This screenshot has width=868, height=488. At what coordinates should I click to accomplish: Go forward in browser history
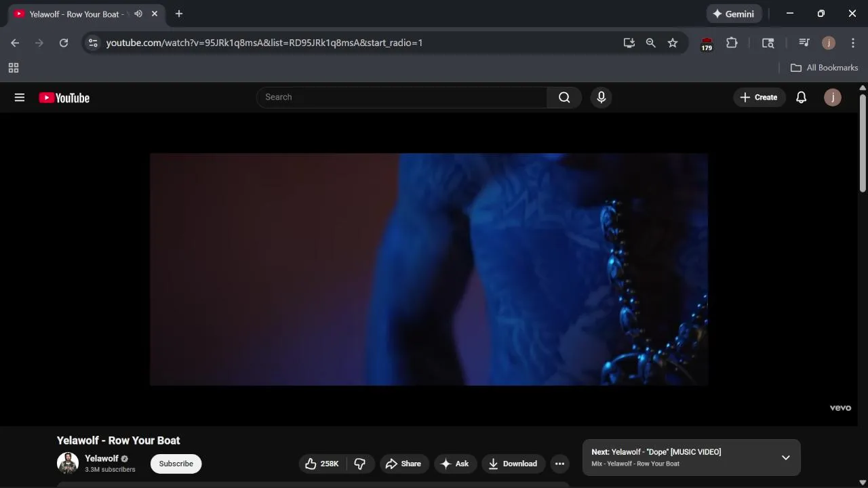click(39, 43)
